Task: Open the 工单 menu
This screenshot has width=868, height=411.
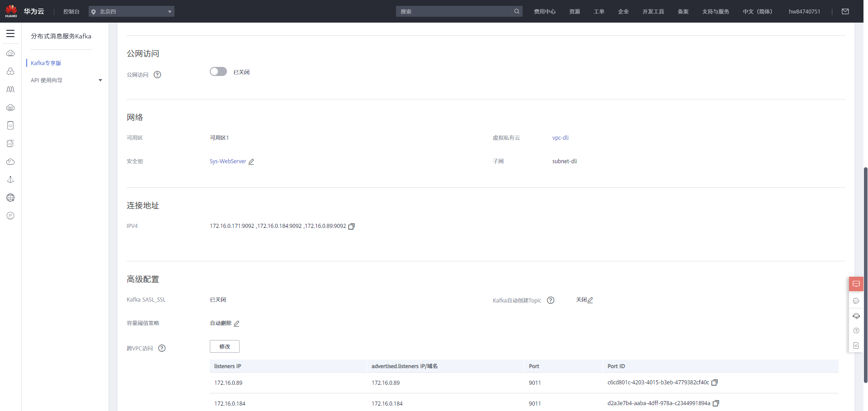Action: point(599,11)
